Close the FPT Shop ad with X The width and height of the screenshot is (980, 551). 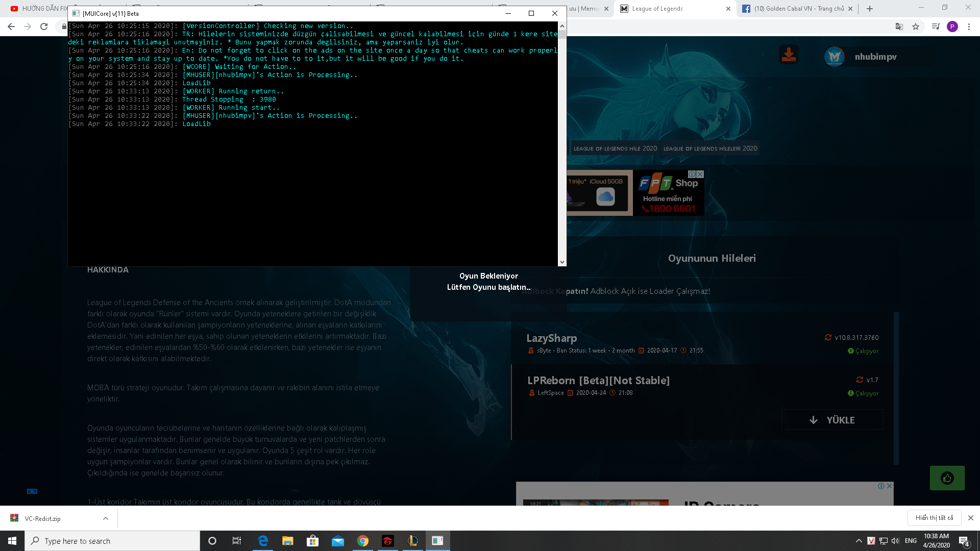(x=700, y=174)
